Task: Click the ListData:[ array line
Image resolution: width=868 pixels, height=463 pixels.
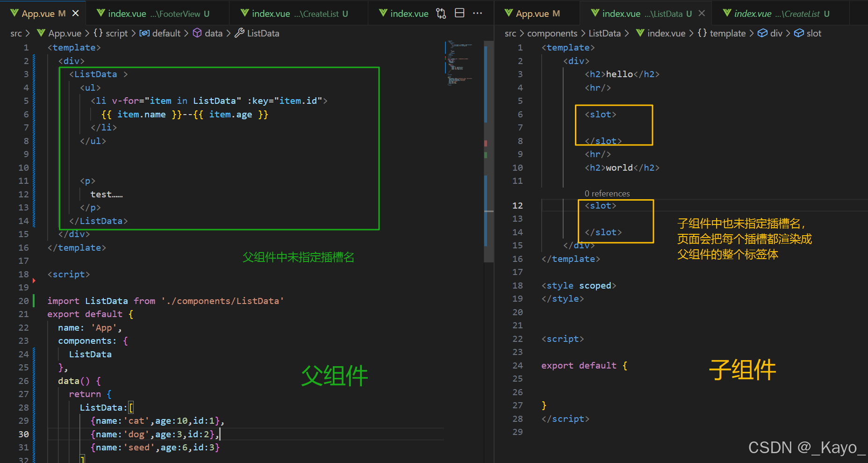Action: click(x=107, y=407)
